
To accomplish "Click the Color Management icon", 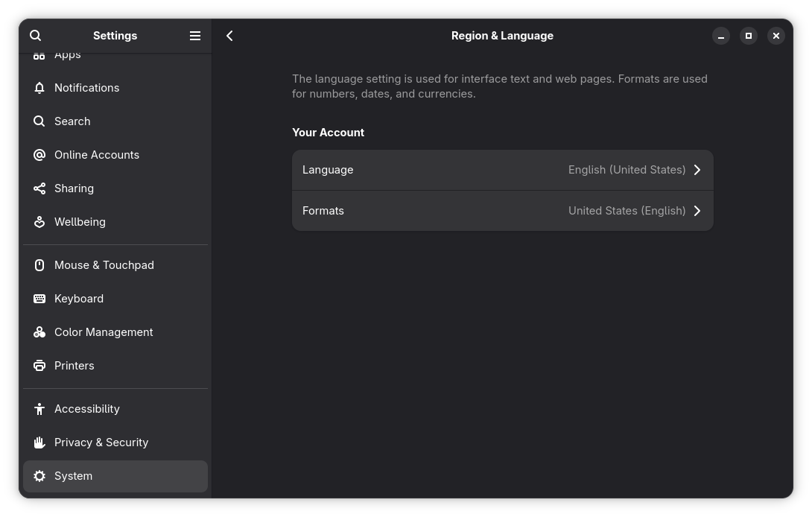I will (x=39, y=332).
